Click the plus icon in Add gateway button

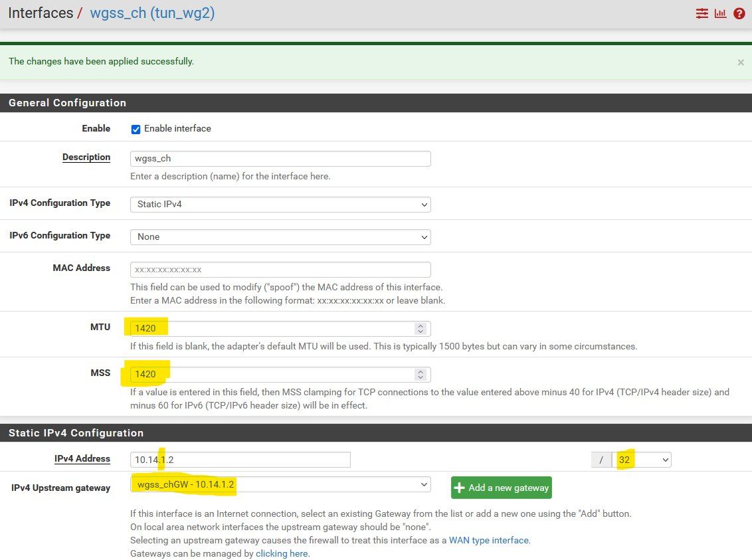click(460, 488)
